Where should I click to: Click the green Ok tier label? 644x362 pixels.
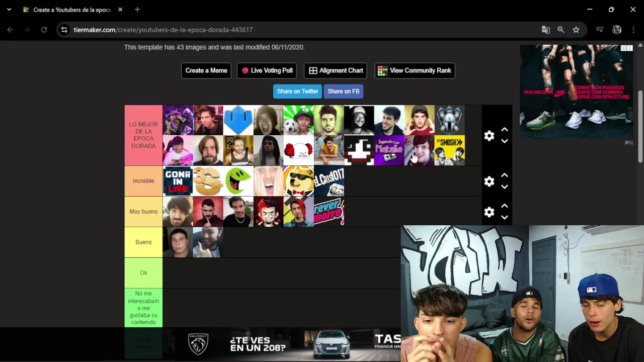pyautogui.click(x=143, y=273)
